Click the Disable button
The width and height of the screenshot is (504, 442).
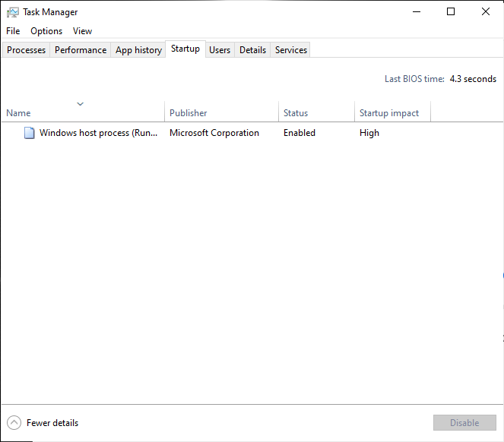(464, 423)
